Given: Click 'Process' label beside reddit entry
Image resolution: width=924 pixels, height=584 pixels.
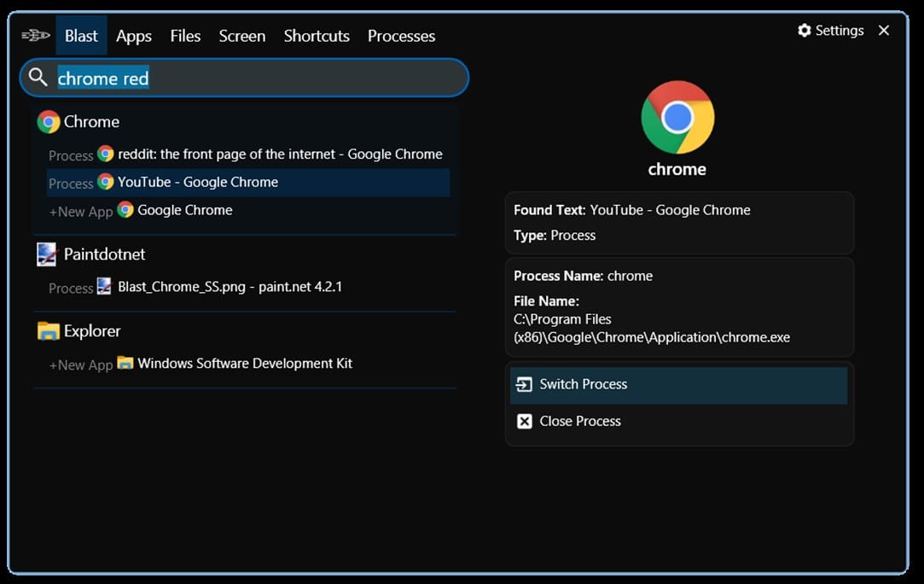Looking at the screenshot, I should pos(71,155).
